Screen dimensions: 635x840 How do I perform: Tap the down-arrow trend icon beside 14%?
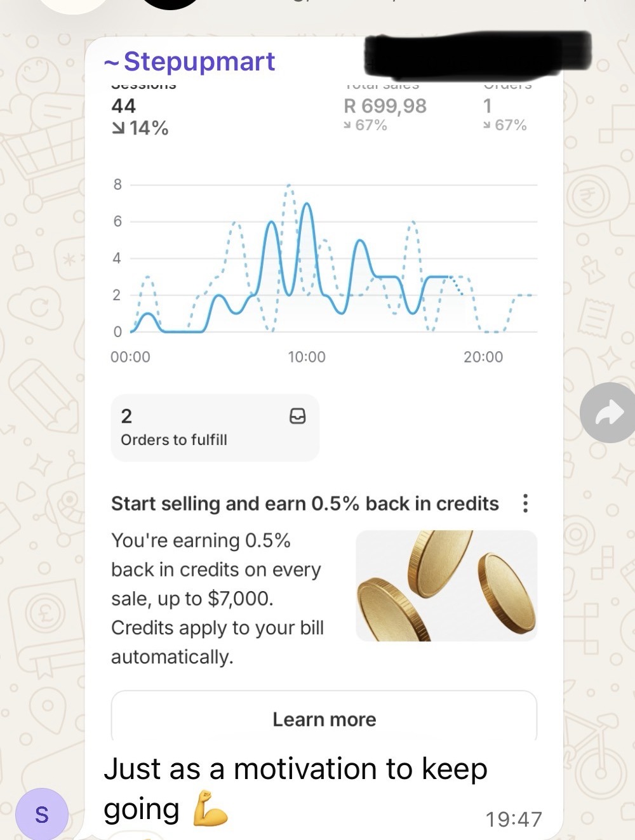click(118, 128)
